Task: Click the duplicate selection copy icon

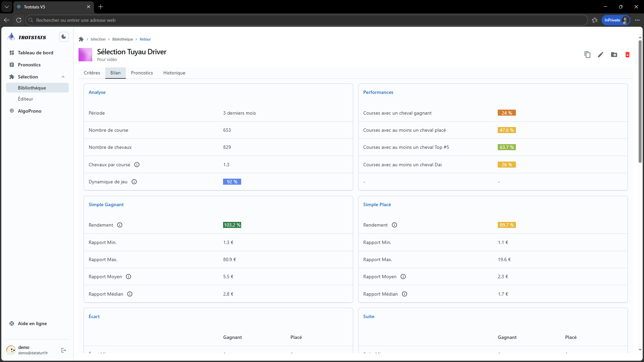Action: coord(587,55)
